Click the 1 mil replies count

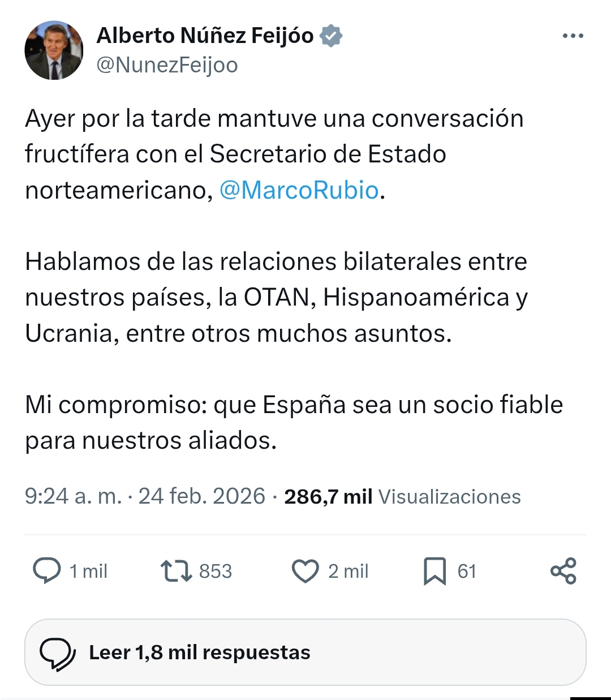point(88,572)
